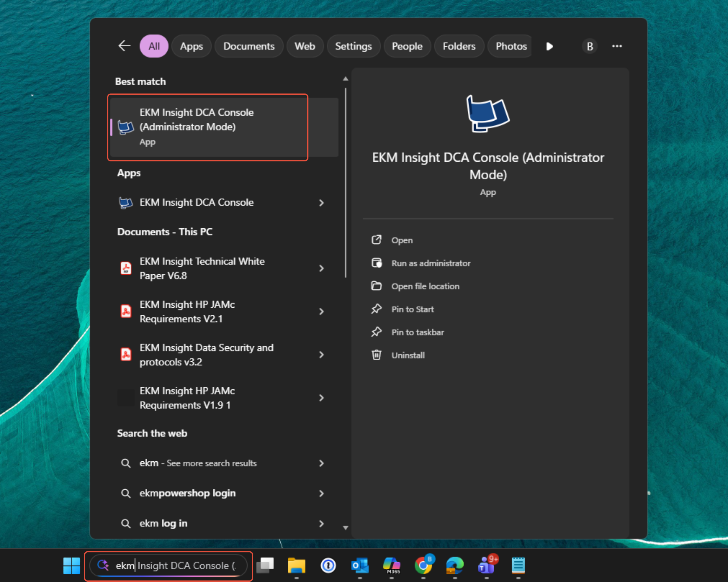Expand chevron for HP JAMc Requirements V2.1

tap(321, 312)
